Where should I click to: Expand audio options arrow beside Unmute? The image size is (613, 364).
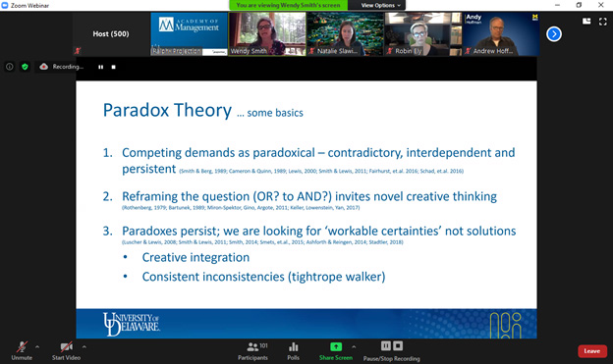pos(37,346)
